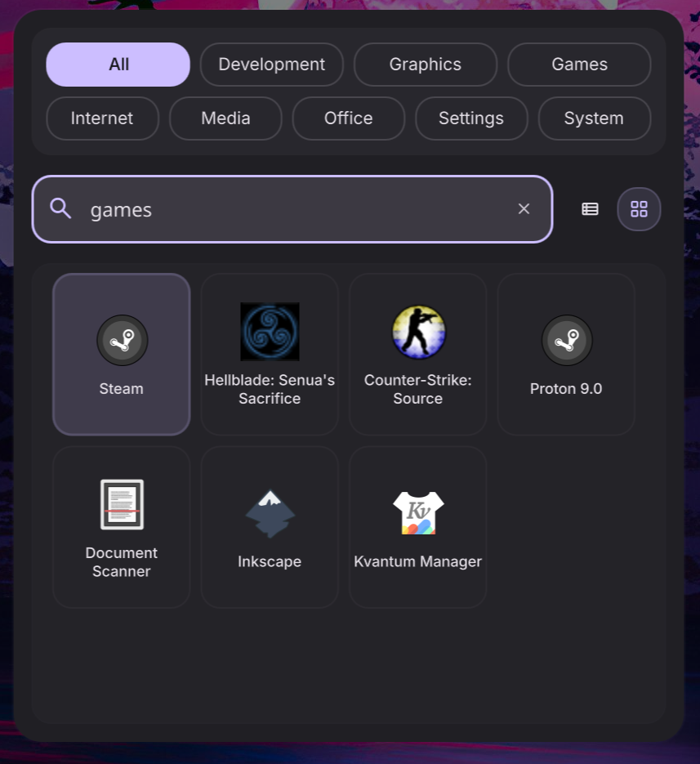Select the All category filter
The width and height of the screenshot is (700, 764).
[x=118, y=64]
